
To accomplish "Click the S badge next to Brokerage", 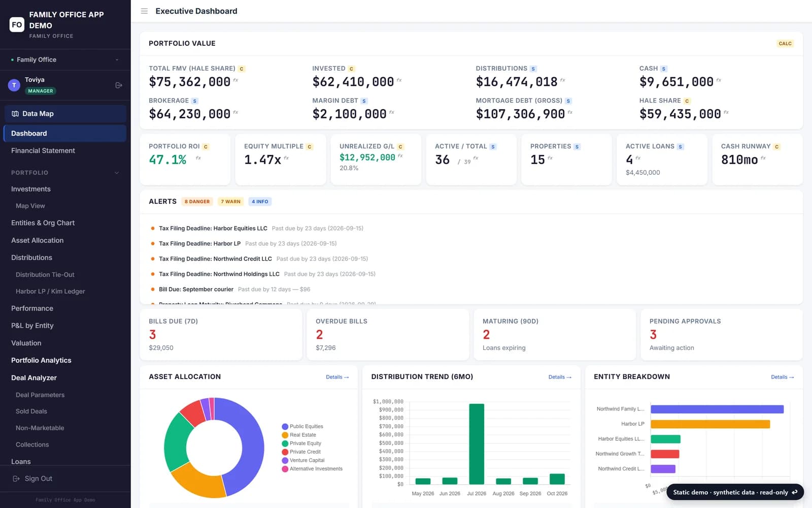I will pyautogui.click(x=194, y=101).
